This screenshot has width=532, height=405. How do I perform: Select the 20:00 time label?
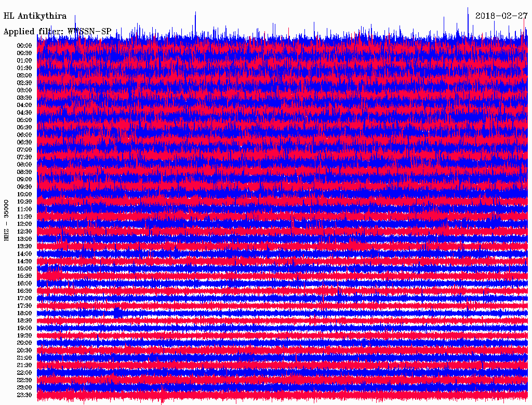[x=24, y=343]
